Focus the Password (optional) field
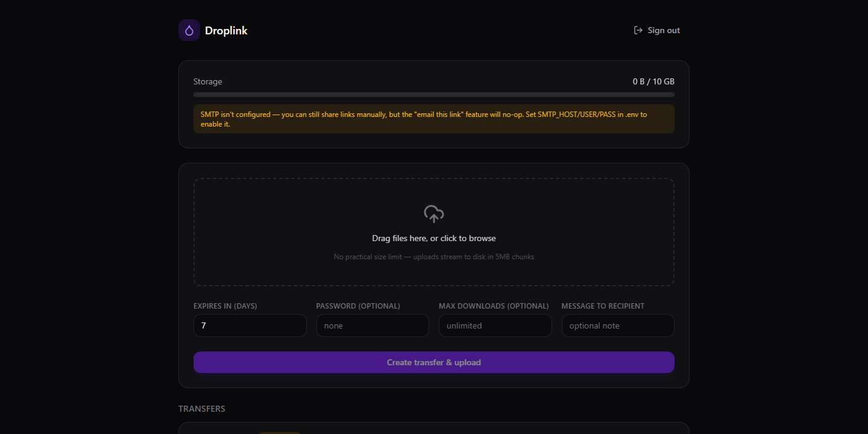Viewport: 868px width, 434px height. pyautogui.click(x=373, y=325)
